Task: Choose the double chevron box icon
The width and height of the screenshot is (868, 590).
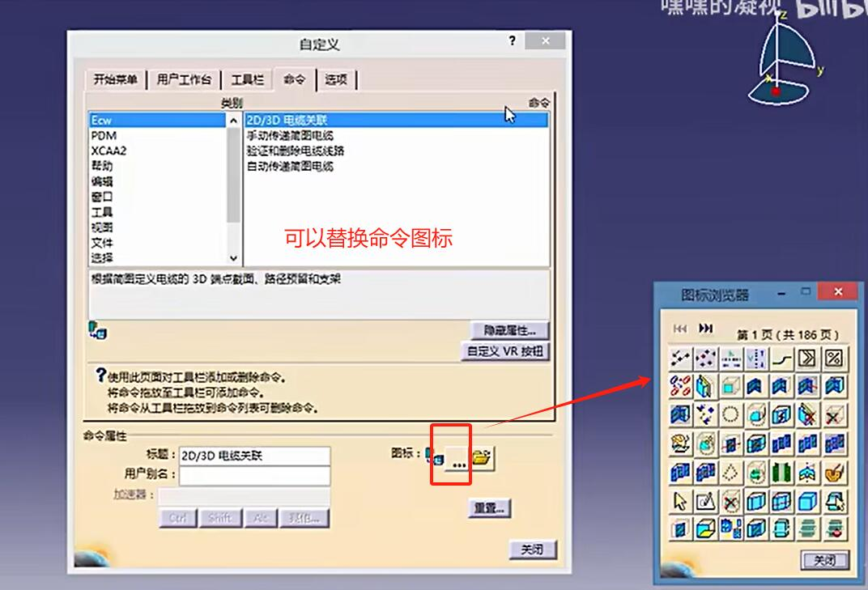Action: pos(807,359)
